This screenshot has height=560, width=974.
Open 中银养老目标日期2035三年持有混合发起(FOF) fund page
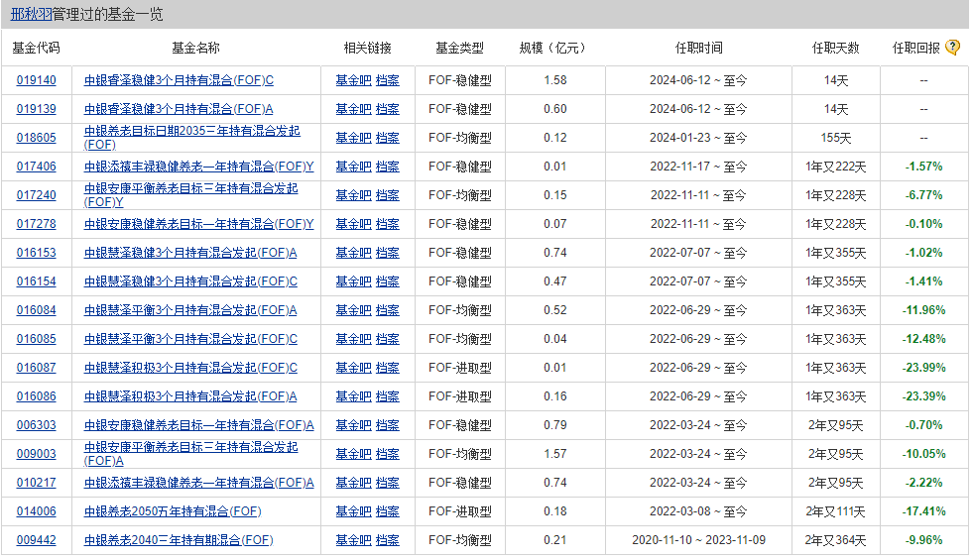point(192,137)
